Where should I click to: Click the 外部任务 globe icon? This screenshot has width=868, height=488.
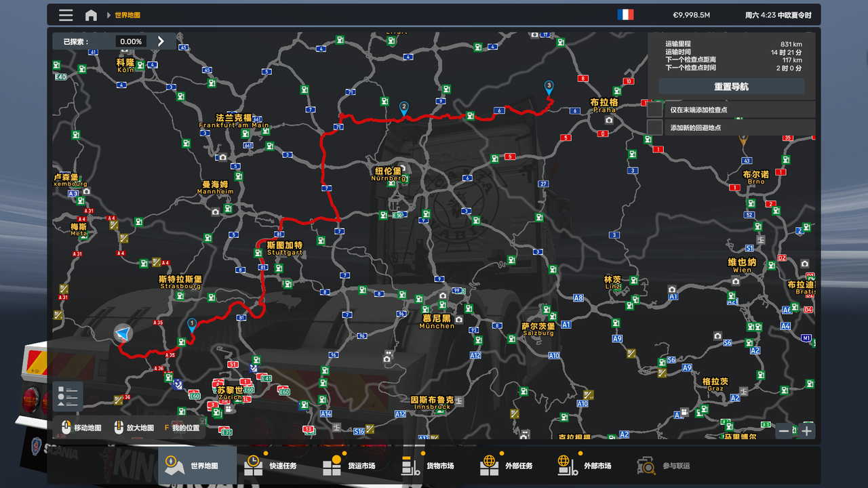(489, 466)
